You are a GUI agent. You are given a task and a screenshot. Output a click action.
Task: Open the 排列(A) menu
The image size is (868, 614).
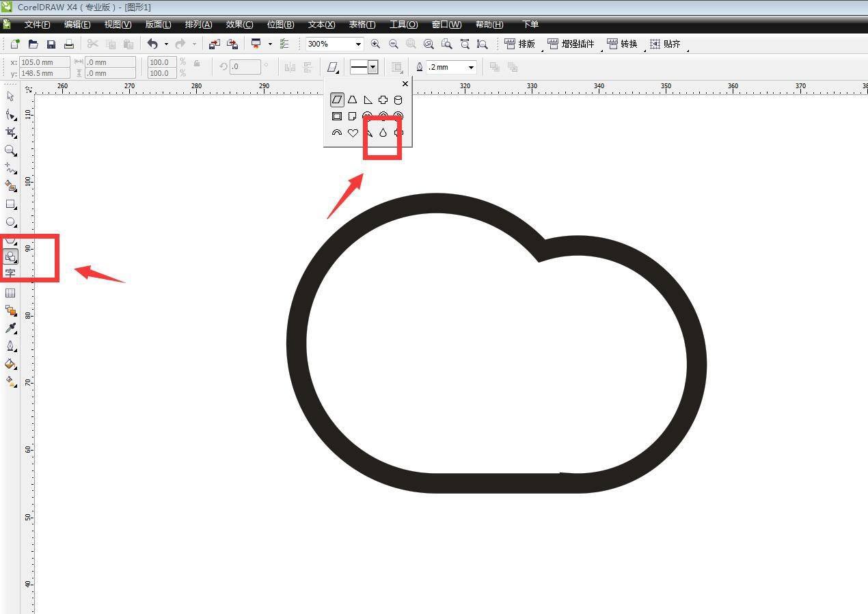point(198,25)
